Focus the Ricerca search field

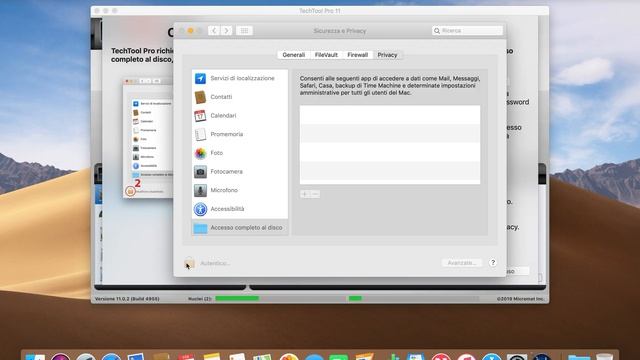tap(467, 31)
